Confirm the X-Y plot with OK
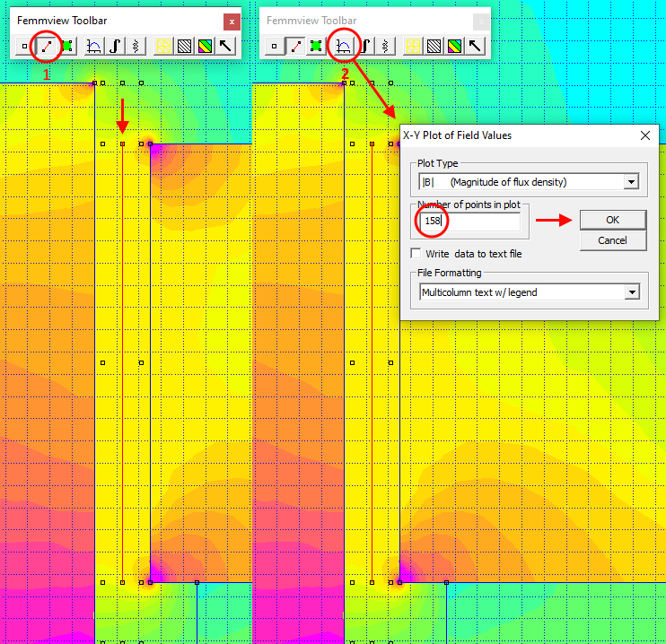 (612, 220)
